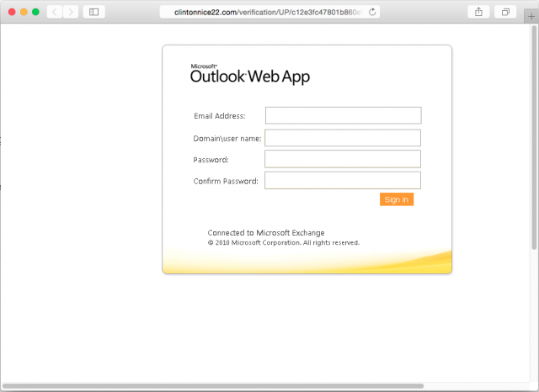Screen dimensions: 539x392
Task: Go back with the Safari back arrow
Action: pos(55,12)
